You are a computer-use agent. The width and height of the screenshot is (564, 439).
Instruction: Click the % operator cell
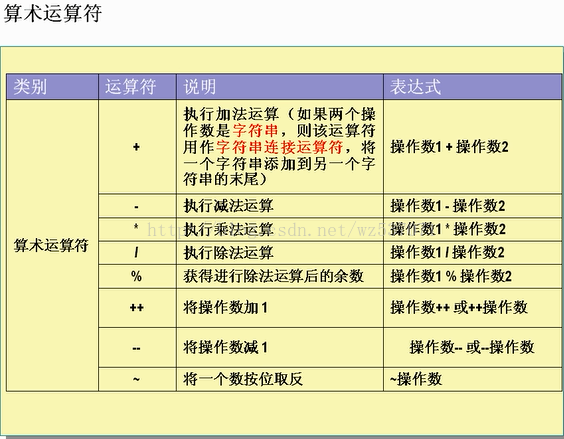136,276
